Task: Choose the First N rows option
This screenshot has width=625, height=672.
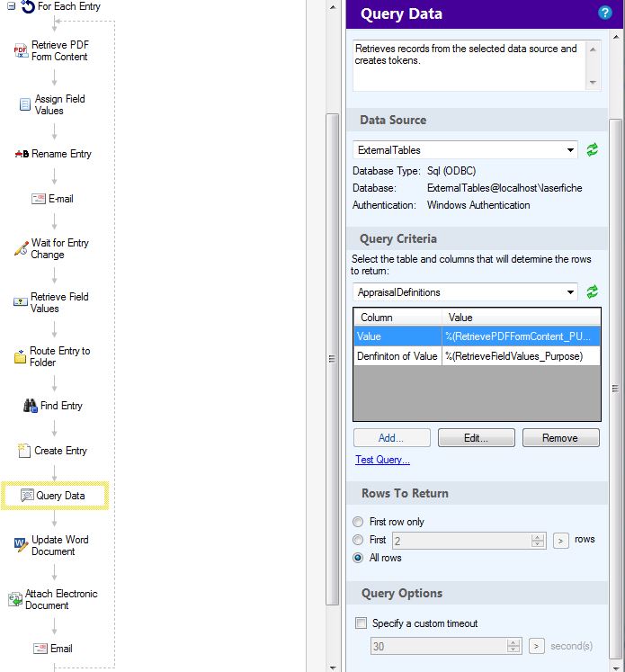Action: click(358, 540)
